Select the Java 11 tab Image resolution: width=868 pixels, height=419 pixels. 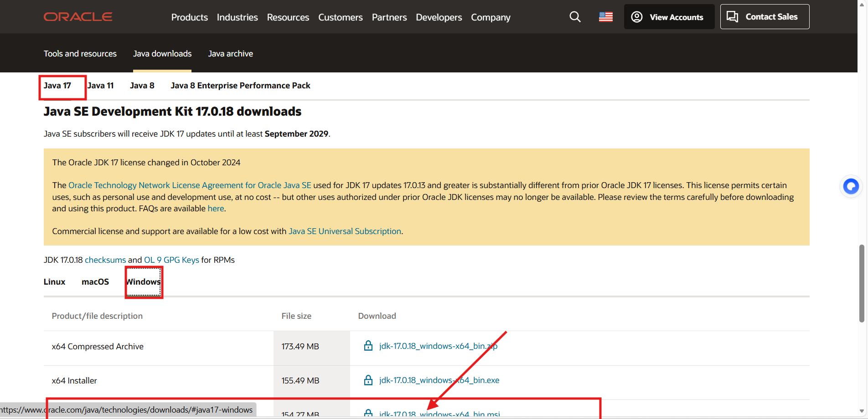pyautogui.click(x=100, y=86)
